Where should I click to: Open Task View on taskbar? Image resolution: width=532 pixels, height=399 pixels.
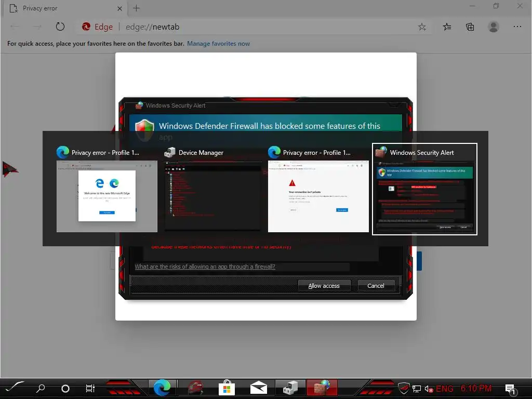(90, 389)
